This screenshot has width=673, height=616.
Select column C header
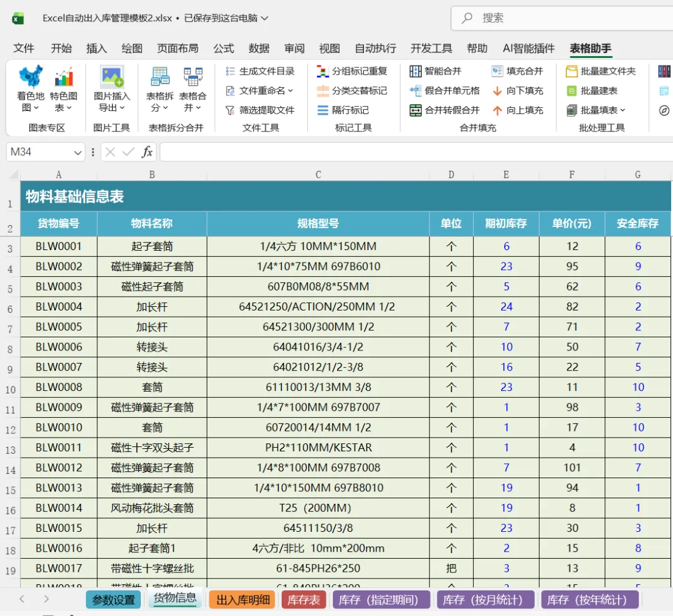tap(318, 175)
